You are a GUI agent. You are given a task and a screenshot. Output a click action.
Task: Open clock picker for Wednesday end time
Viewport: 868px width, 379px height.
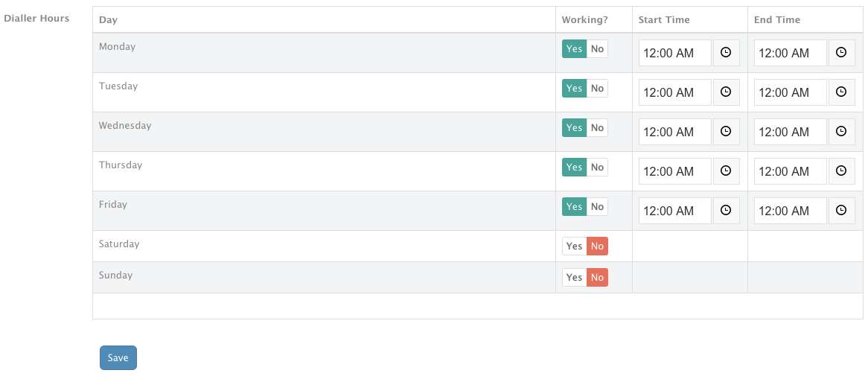click(841, 131)
